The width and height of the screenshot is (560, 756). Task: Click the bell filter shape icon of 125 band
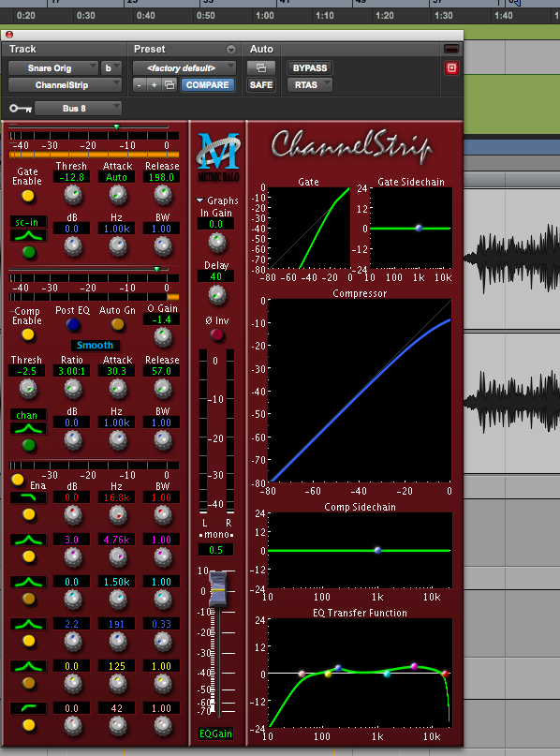[28, 666]
